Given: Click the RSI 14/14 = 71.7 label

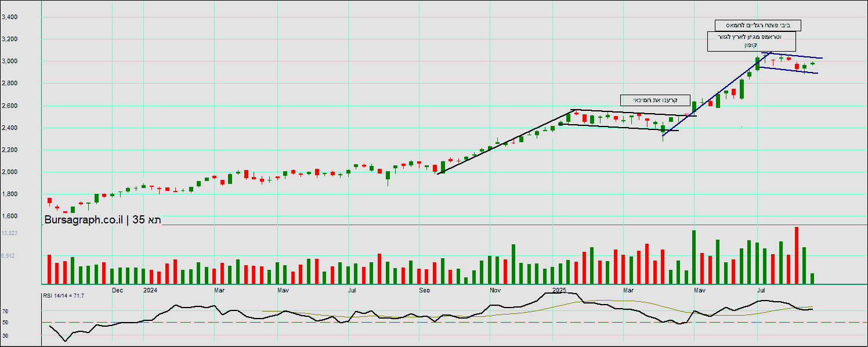Looking at the screenshot, I should coord(63,296).
